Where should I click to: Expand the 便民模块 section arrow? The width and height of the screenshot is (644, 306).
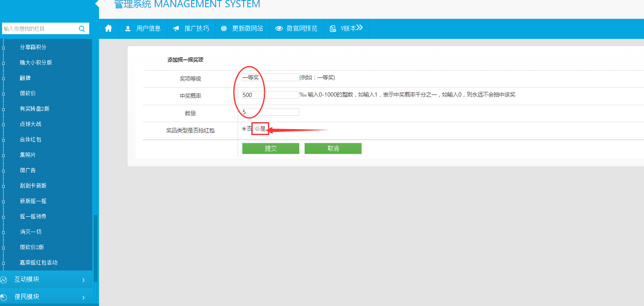[83, 297]
